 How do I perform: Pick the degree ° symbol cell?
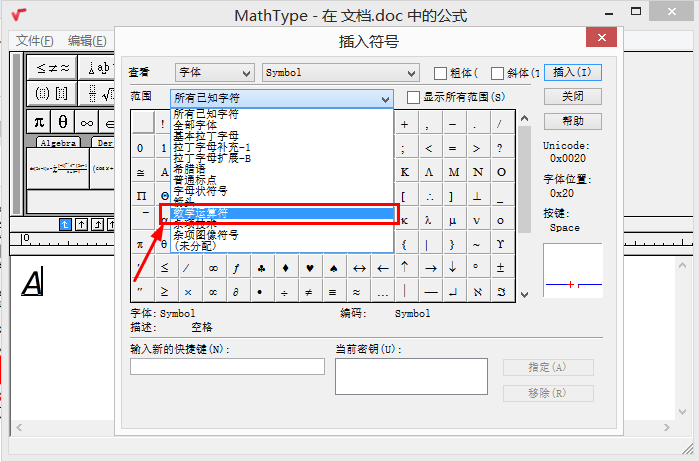click(476, 267)
